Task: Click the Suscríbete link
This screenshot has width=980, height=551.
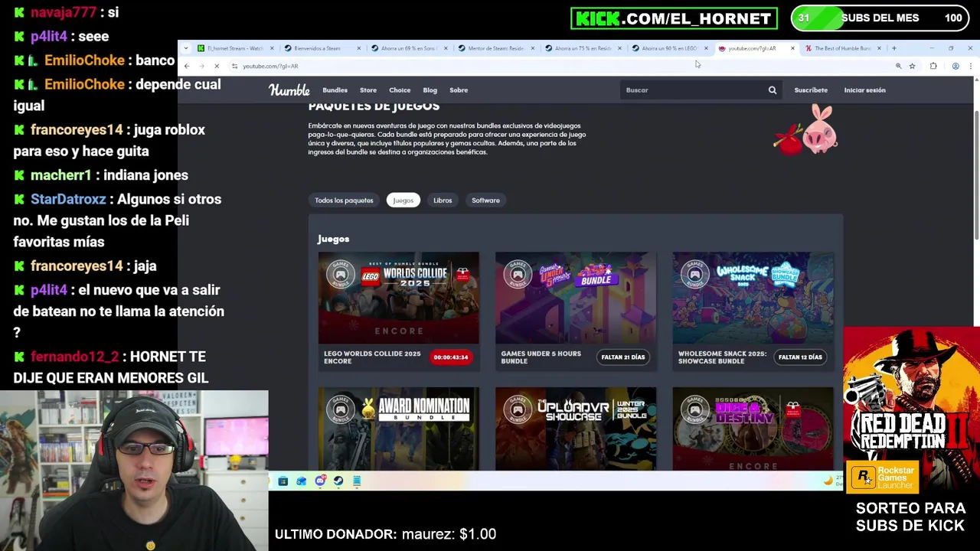Action: click(x=811, y=90)
